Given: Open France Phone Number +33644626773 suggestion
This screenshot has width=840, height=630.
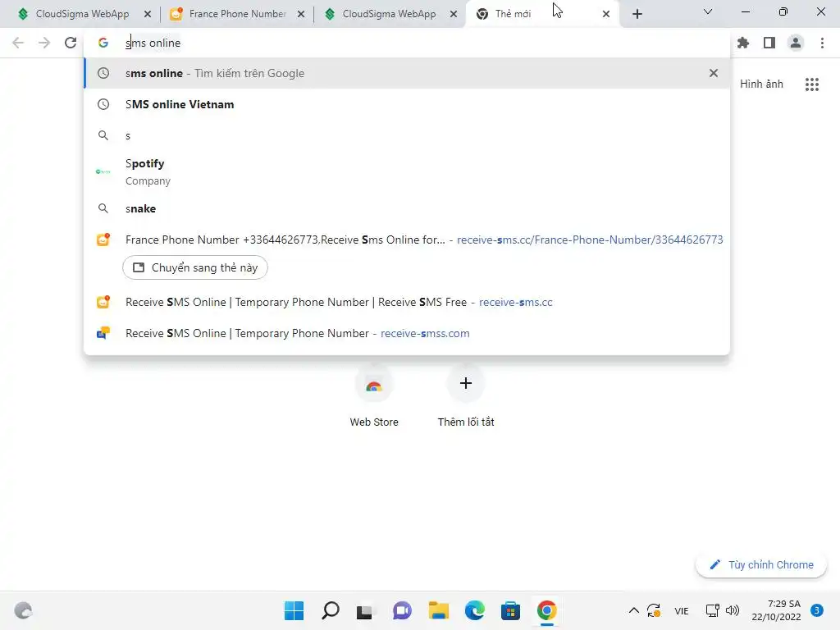Looking at the screenshot, I should point(407,240).
